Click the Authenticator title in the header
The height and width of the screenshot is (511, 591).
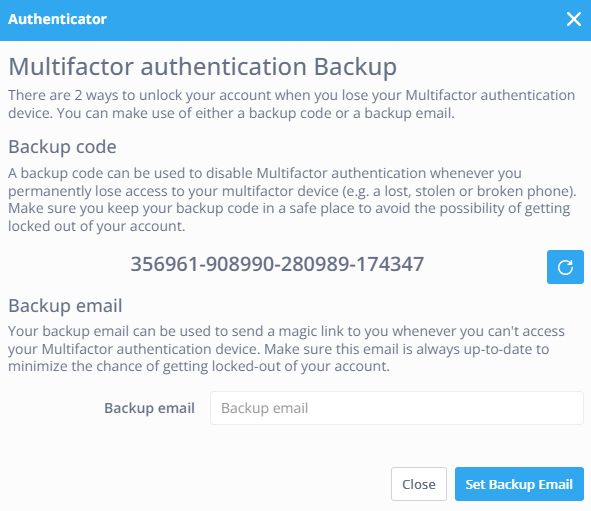pos(57,19)
